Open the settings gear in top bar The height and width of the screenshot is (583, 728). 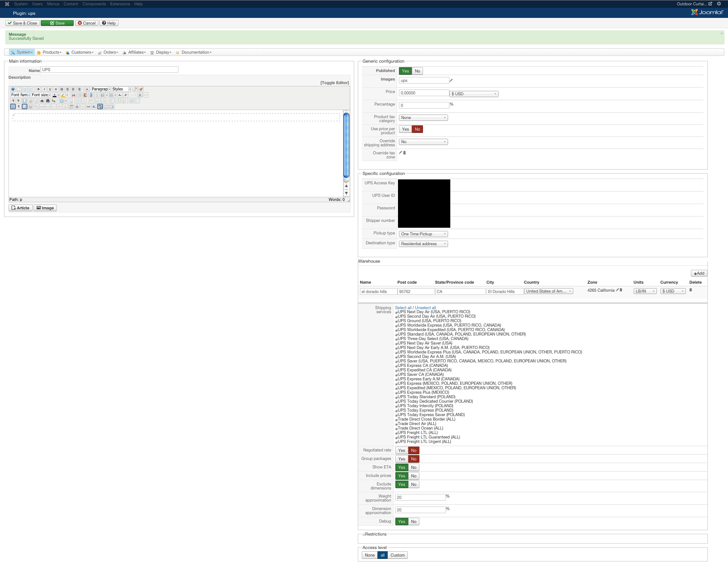coord(719,4)
